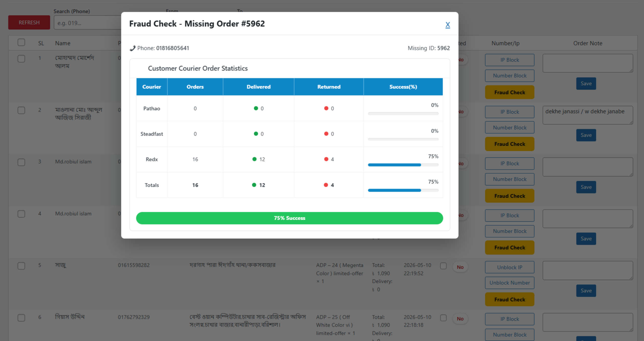Image resolution: width=644 pixels, height=341 pixels.
Task: Click the 'dekhe janassi / w dekhe janabe' note field
Action: point(588,115)
